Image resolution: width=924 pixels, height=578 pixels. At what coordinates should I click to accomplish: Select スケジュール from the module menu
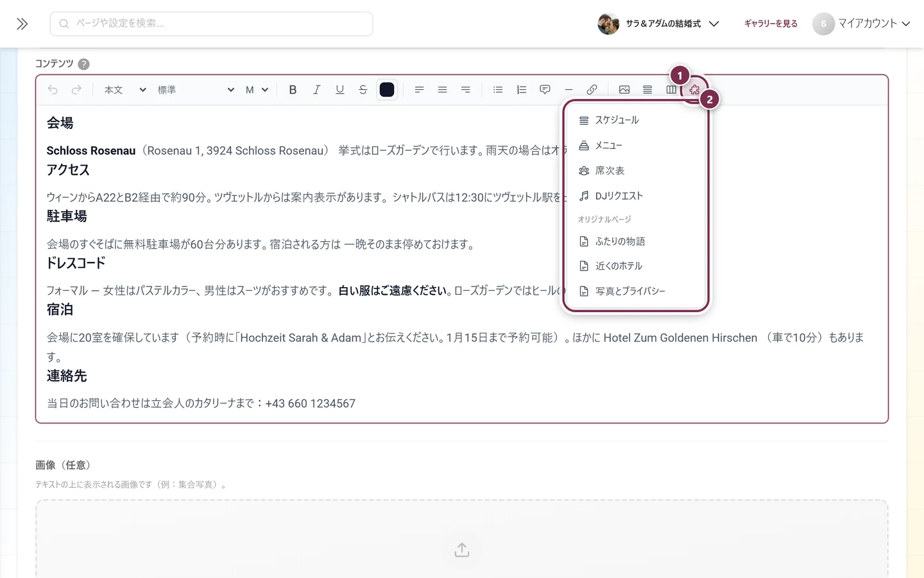(x=635, y=120)
